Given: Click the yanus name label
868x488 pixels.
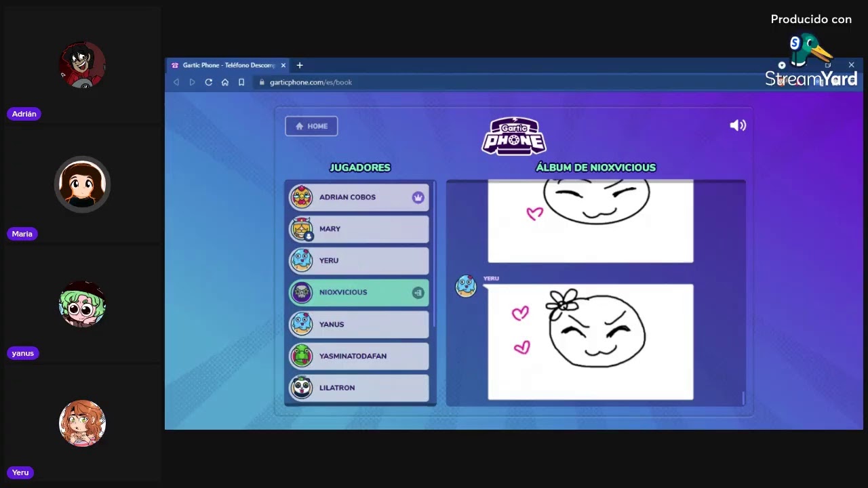Looking at the screenshot, I should 22,353.
